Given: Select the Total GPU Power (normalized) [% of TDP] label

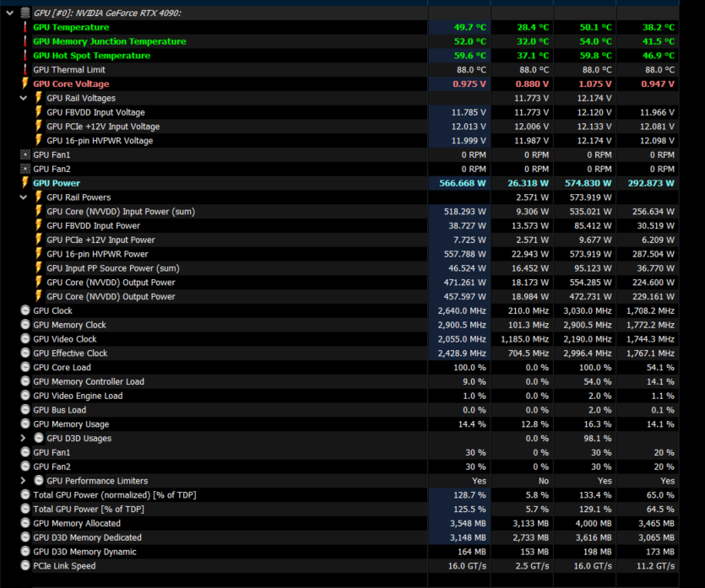Looking at the screenshot, I should pyautogui.click(x=115, y=495).
